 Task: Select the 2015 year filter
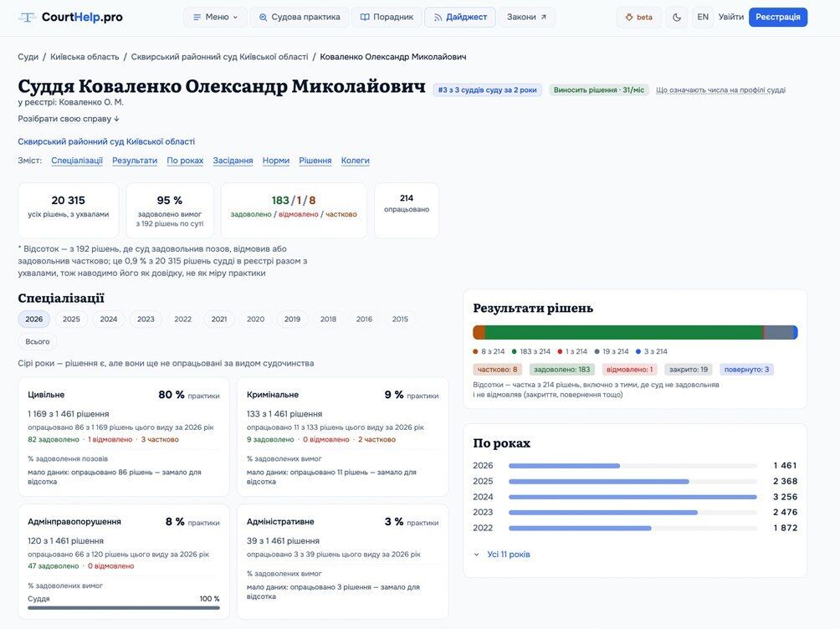pos(400,320)
